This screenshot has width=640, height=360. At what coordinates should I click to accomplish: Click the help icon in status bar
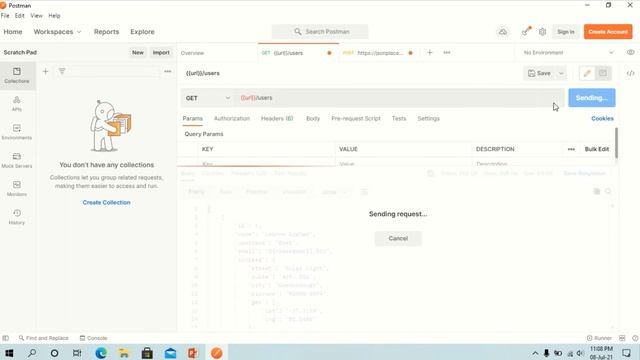(x=635, y=338)
